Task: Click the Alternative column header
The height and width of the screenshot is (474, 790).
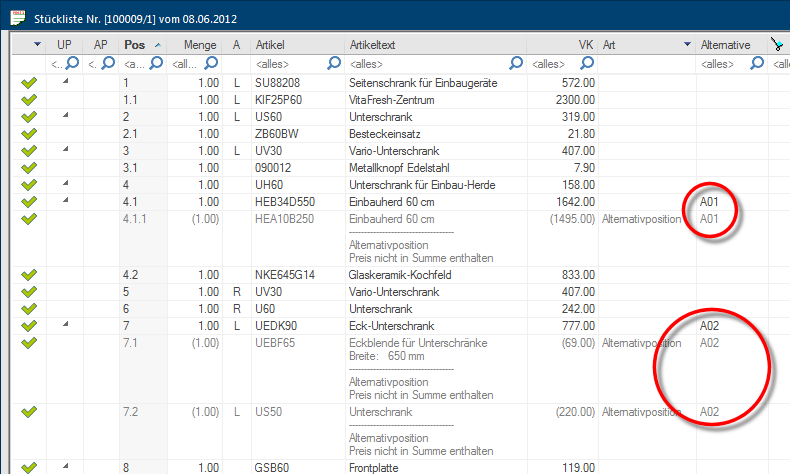Action: click(x=725, y=45)
